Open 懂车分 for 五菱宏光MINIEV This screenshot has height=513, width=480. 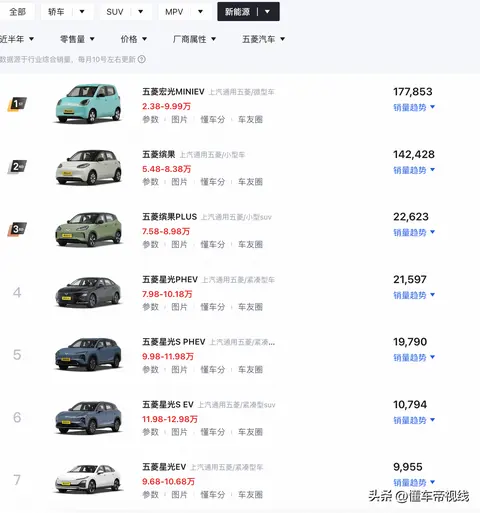click(x=213, y=119)
